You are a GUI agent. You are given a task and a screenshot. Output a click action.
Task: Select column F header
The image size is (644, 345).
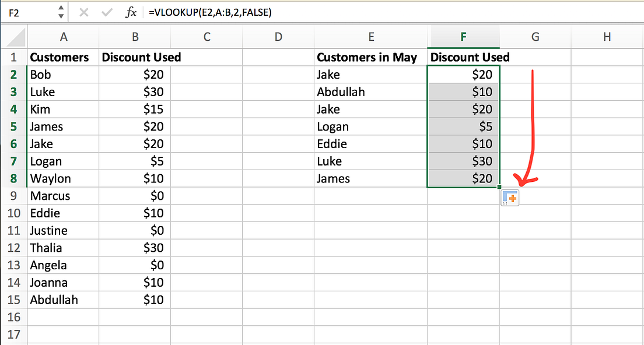point(464,36)
